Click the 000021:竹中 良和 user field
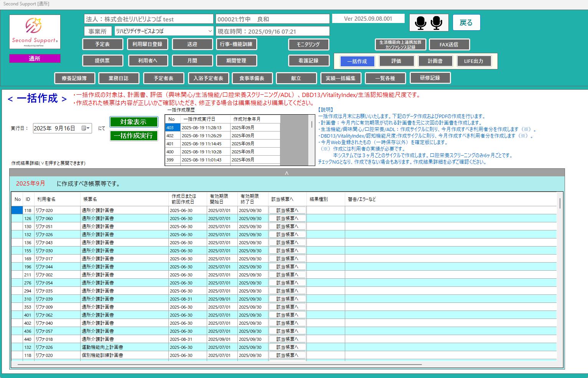 coord(273,19)
